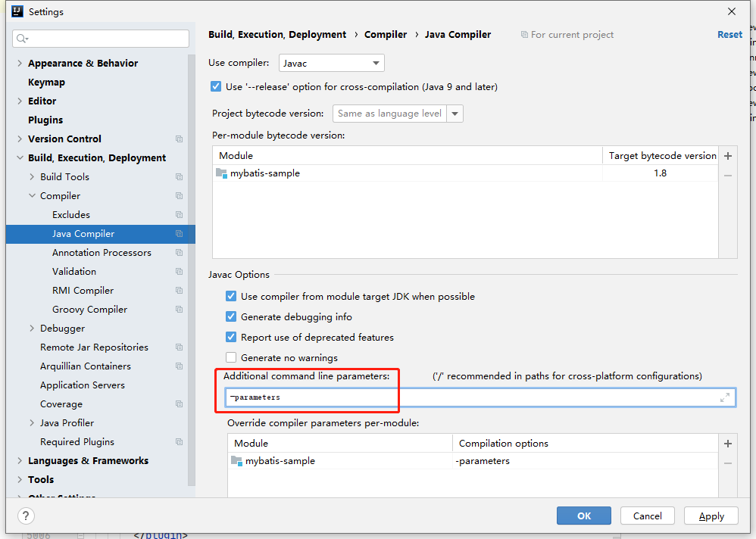The width and height of the screenshot is (756, 539).
Task: Open the Settings help question mark
Action: tap(26, 516)
